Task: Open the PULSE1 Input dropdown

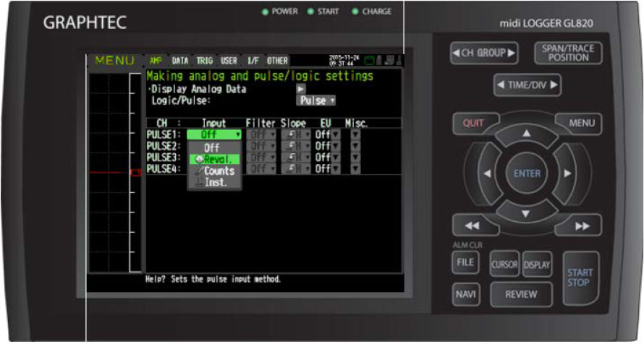Action: pos(214,134)
